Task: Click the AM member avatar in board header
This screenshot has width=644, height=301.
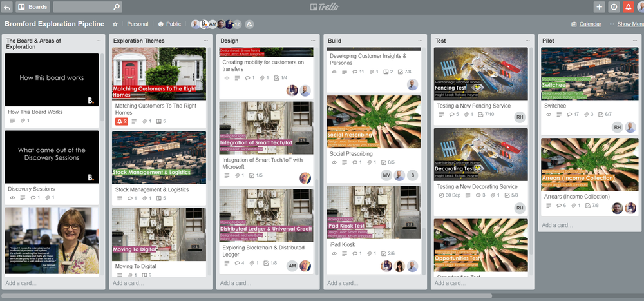Action: click(213, 24)
